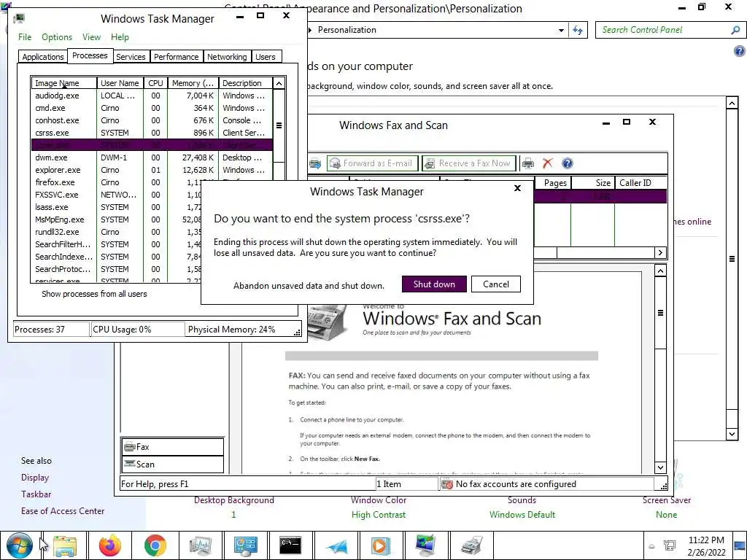Close the csrss.exe confirmation dialog with X

click(x=517, y=189)
